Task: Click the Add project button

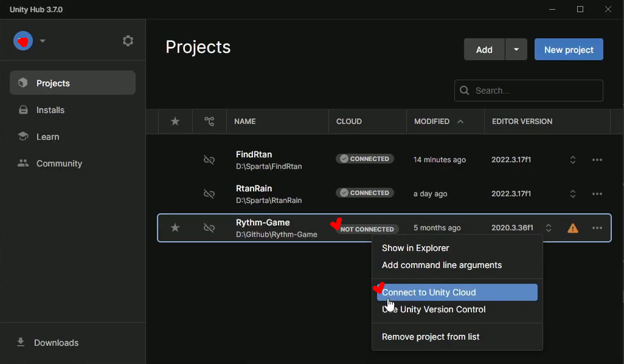Action: coord(484,49)
